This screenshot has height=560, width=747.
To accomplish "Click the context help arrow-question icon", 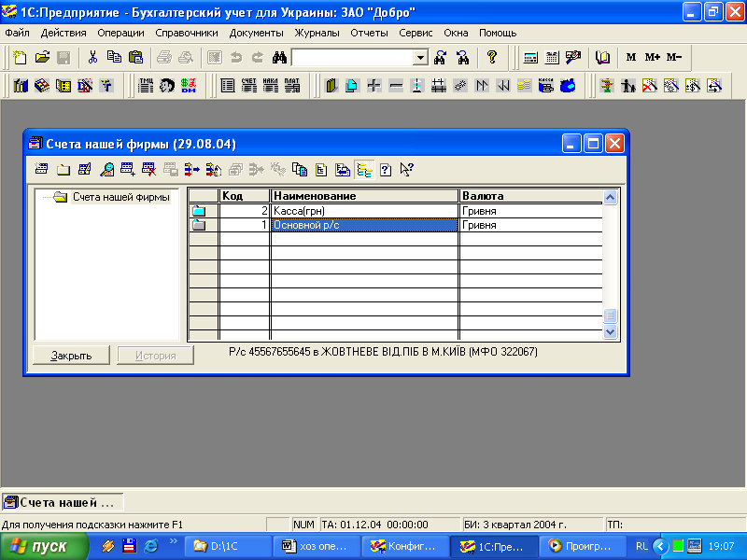I will coord(407,169).
